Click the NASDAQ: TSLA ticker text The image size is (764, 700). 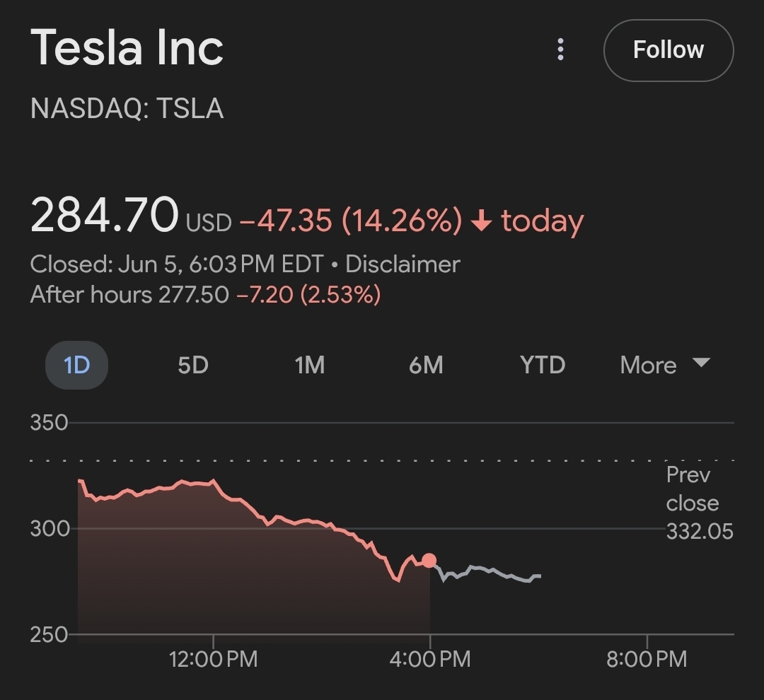click(127, 109)
